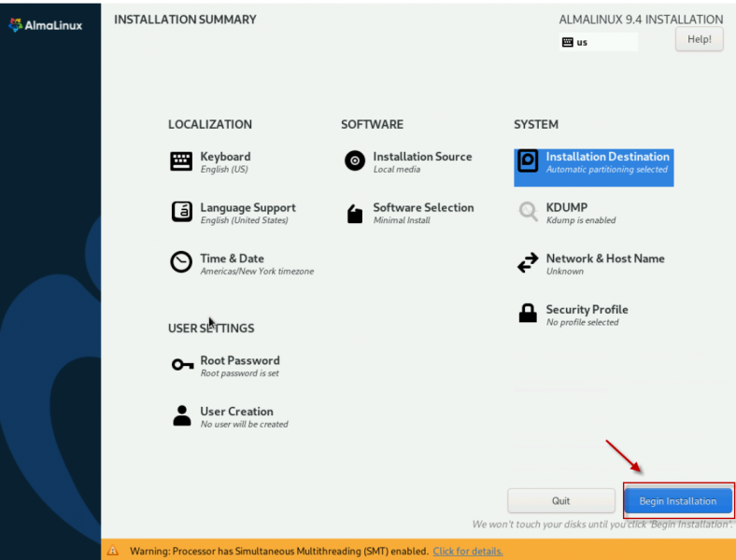Image resolution: width=736 pixels, height=560 pixels.
Task: Click 'Minimal Install' status text
Action: 402,220
